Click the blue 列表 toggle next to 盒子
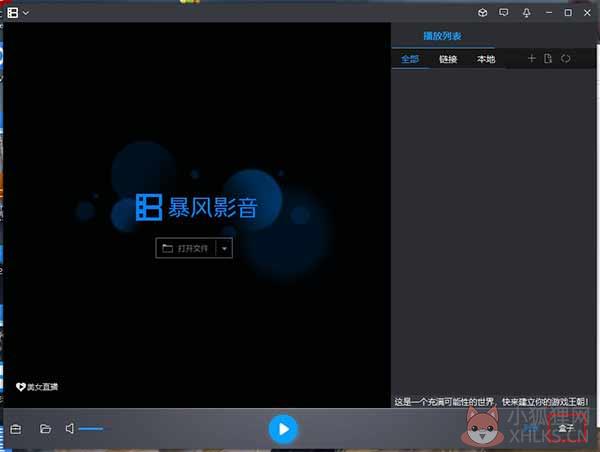Image resolution: width=600 pixels, height=452 pixels. (x=531, y=428)
